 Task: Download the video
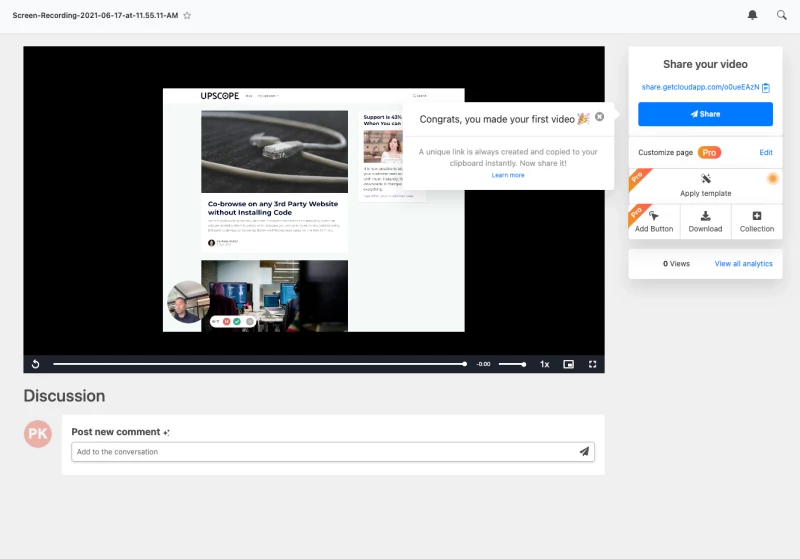[705, 221]
